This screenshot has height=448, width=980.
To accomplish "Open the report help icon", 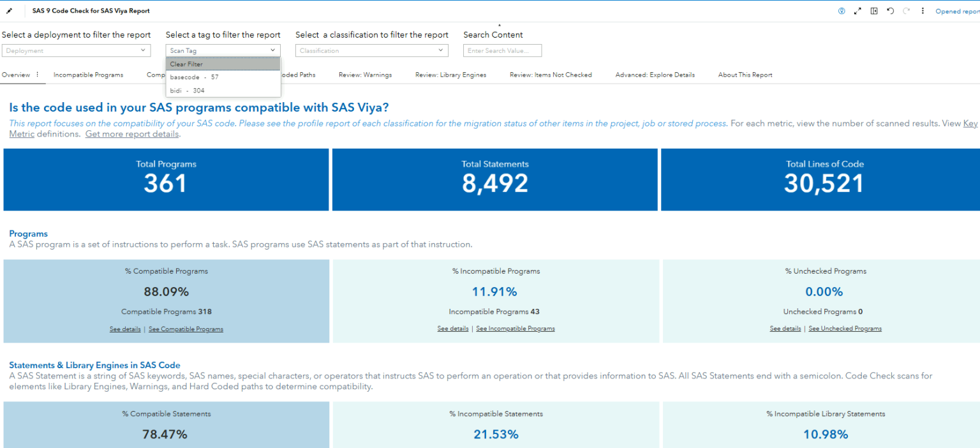I will (x=840, y=11).
